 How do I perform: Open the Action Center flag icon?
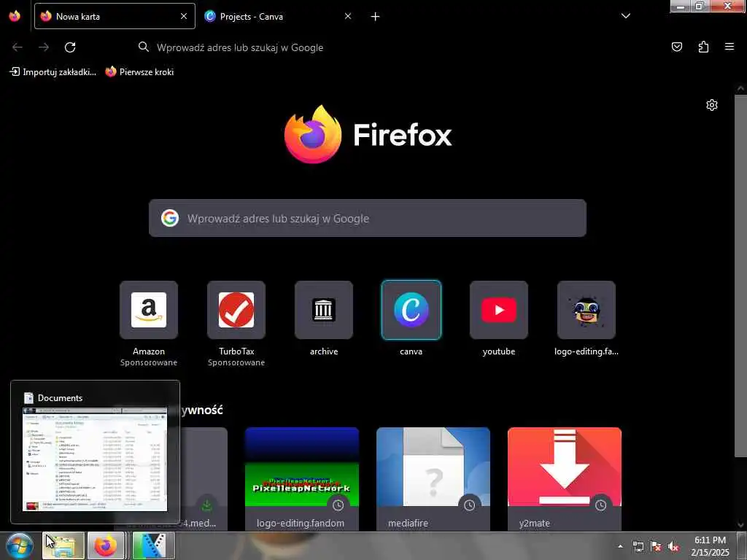coord(656,546)
